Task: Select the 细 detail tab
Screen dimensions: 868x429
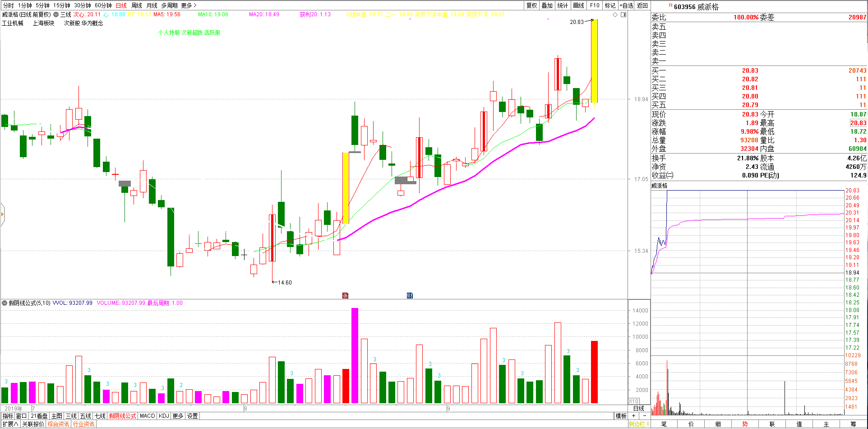Action: [718, 424]
